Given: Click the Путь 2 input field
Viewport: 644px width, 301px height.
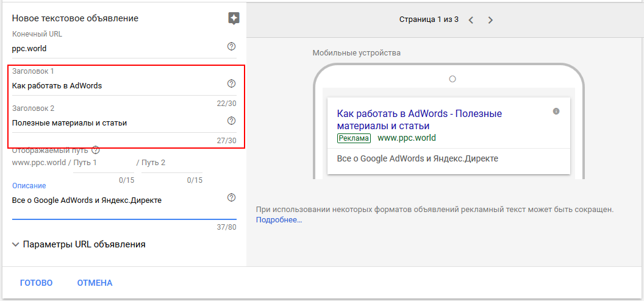Looking at the screenshot, I should click(x=171, y=163).
